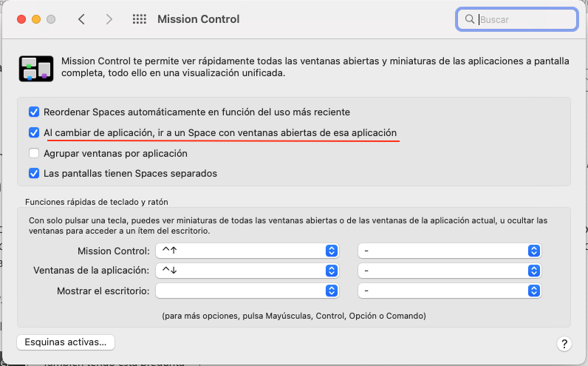
Task: Show all preferences grid icon
Action: (x=139, y=19)
